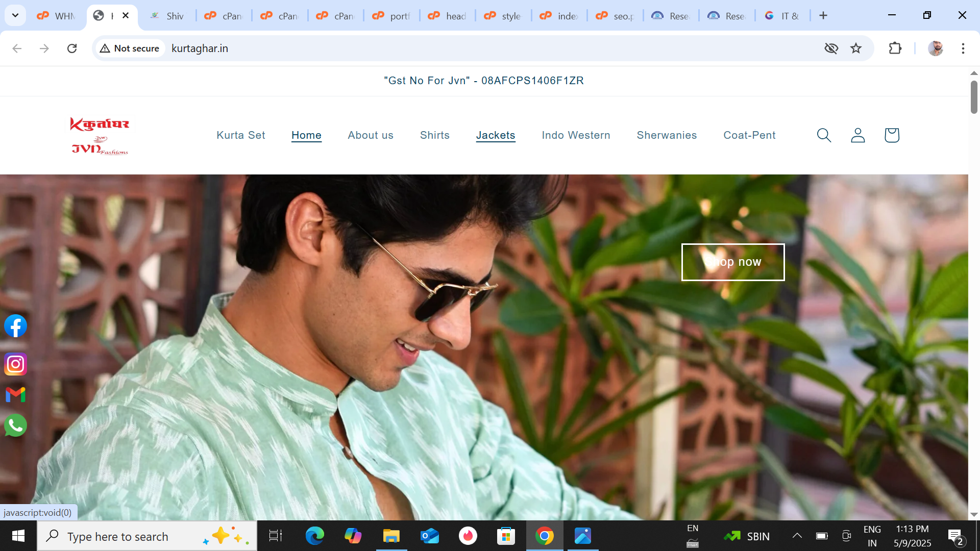Screen dimensions: 980x551
Task: Go to the Home menu link
Action: tap(306, 135)
